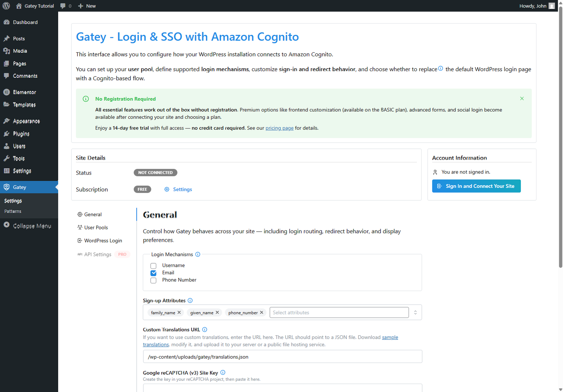Dismiss the No Registration Required notice
This screenshot has height=392, width=563.
coord(522,98)
